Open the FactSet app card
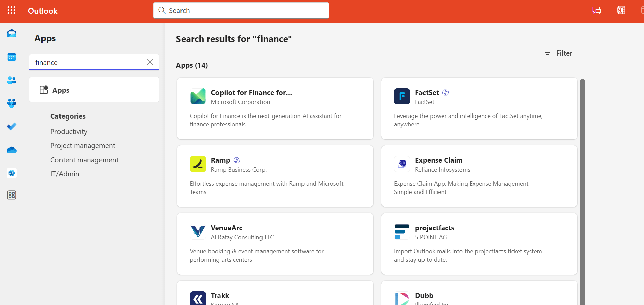The width and height of the screenshot is (644, 305). 479,108
